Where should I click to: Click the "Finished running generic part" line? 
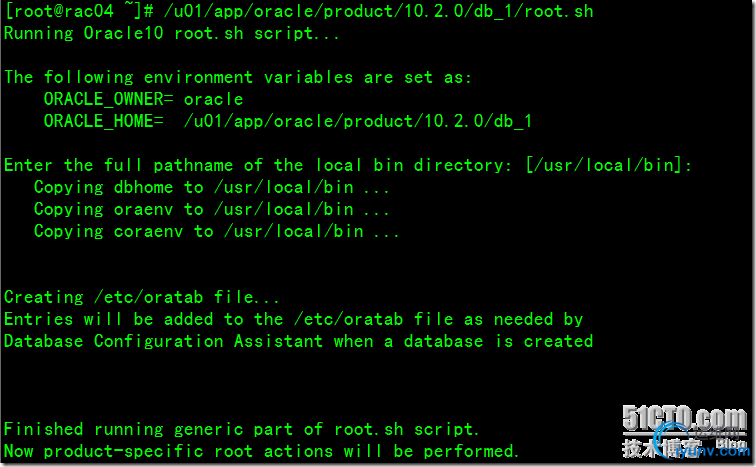(242, 429)
